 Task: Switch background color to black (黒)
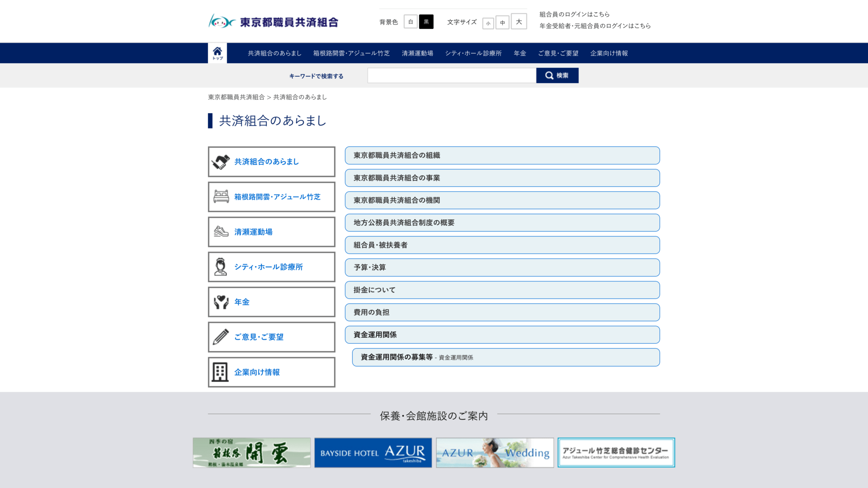tap(426, 22)
